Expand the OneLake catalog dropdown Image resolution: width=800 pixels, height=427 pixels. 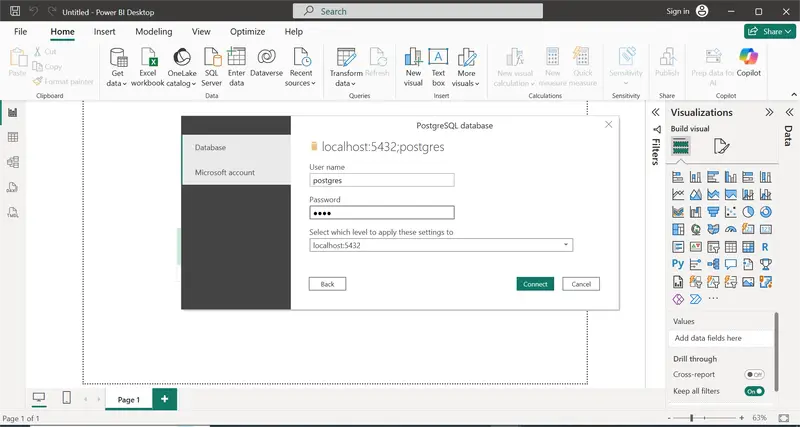182,67
